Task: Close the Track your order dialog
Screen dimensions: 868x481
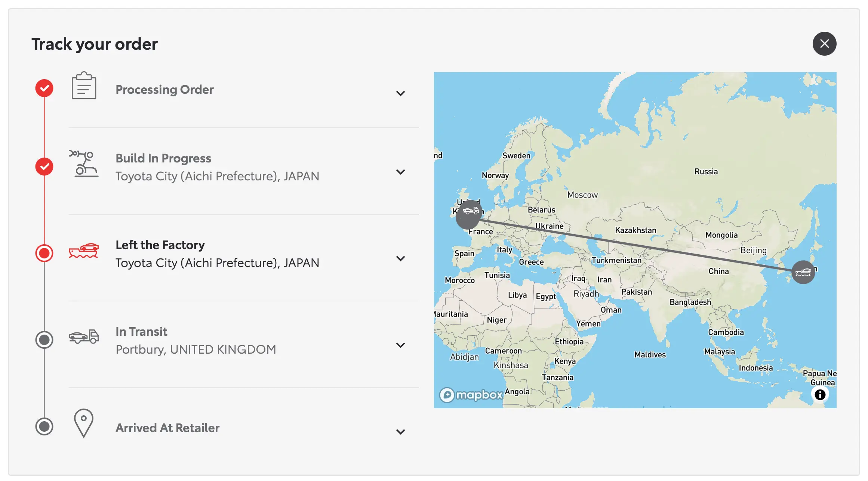Action: pos(824,44)
